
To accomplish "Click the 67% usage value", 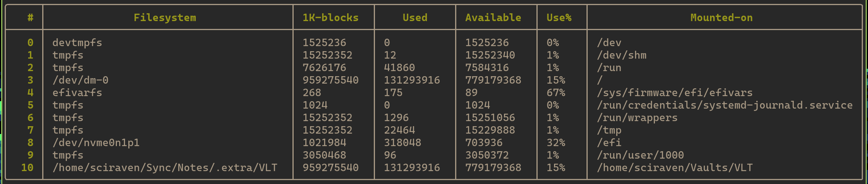I will click(x=556, y=93).
